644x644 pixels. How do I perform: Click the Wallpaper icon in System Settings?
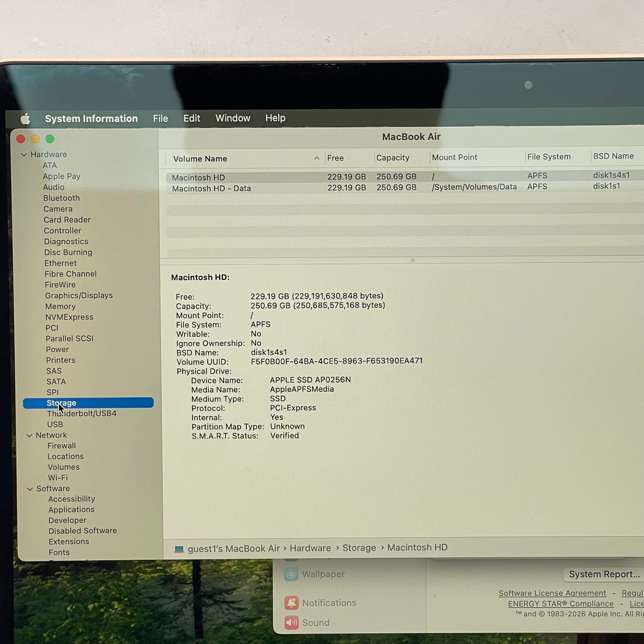pyautogui.click(x=291, y=574)
